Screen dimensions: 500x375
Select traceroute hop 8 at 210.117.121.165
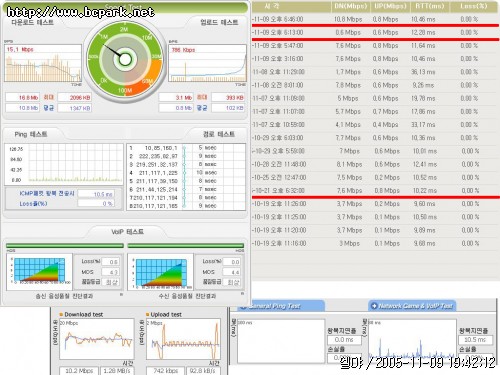187,206
